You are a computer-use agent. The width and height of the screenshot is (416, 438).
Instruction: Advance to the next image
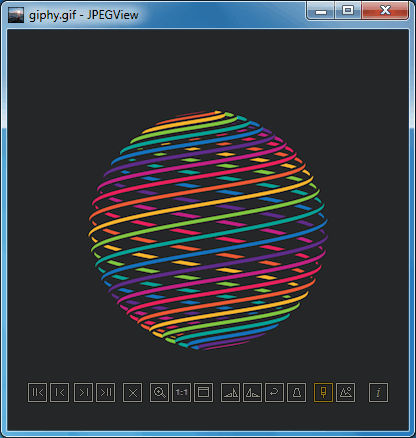83,392
